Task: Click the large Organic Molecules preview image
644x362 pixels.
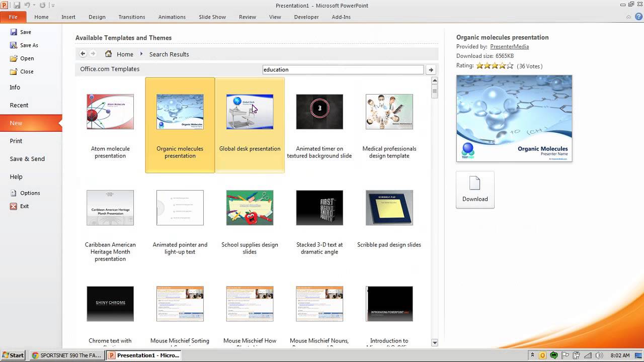Action: (514, 119)
